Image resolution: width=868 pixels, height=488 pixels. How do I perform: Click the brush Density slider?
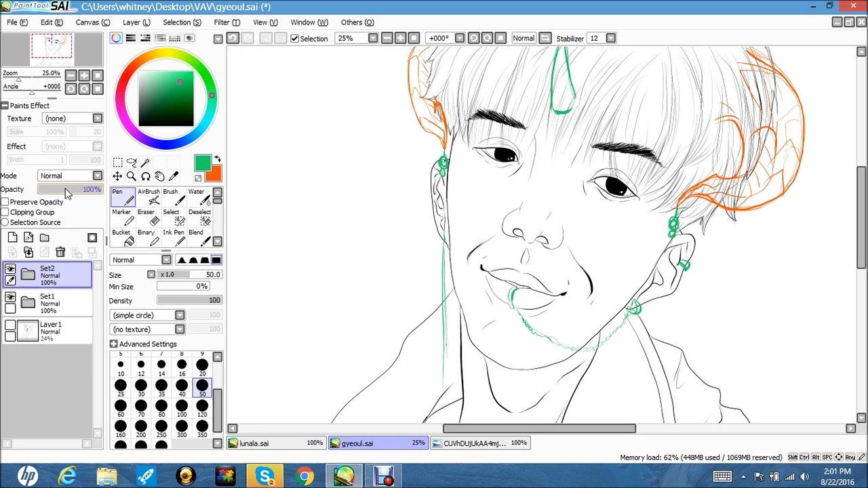click(x=189, y=300)
